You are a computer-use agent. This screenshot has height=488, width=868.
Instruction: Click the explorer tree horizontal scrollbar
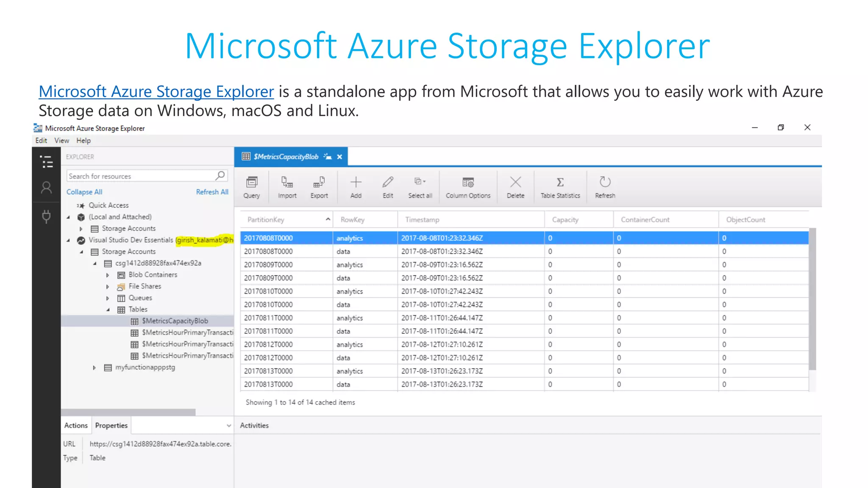128,412
